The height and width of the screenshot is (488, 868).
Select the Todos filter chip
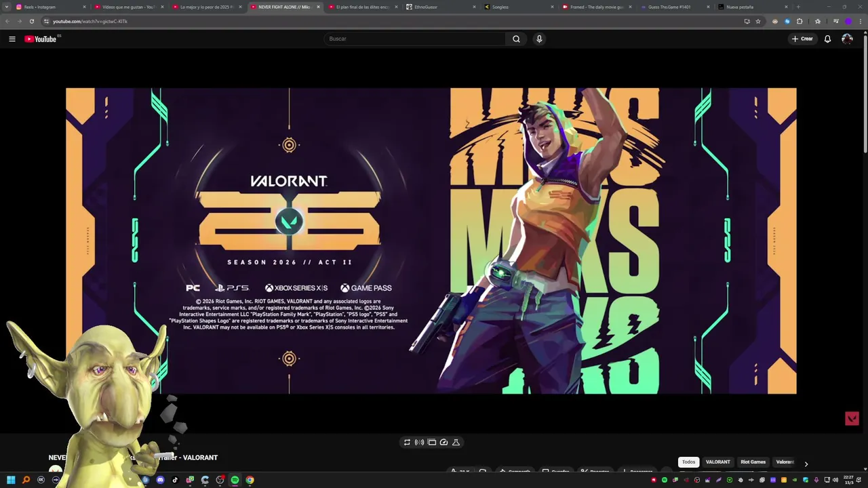(688, 462)
